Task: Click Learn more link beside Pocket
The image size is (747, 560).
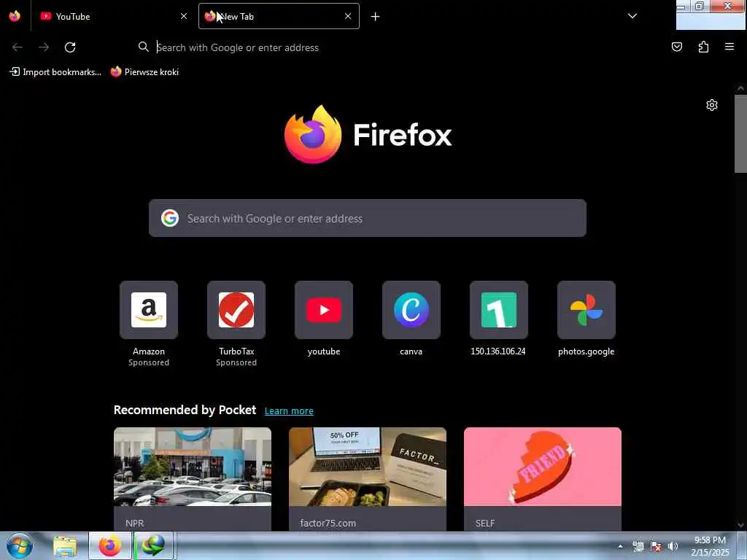Action: click(x=289, y=411)
